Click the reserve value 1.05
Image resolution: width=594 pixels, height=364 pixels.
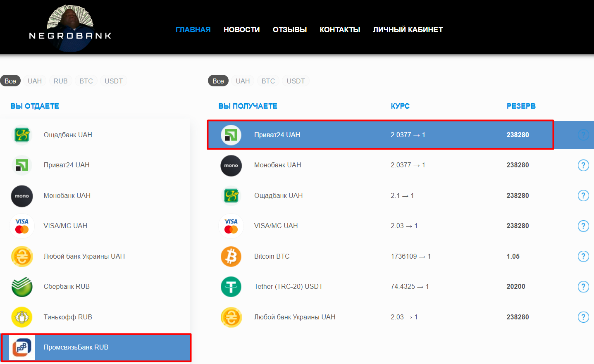tap(513, 257)
